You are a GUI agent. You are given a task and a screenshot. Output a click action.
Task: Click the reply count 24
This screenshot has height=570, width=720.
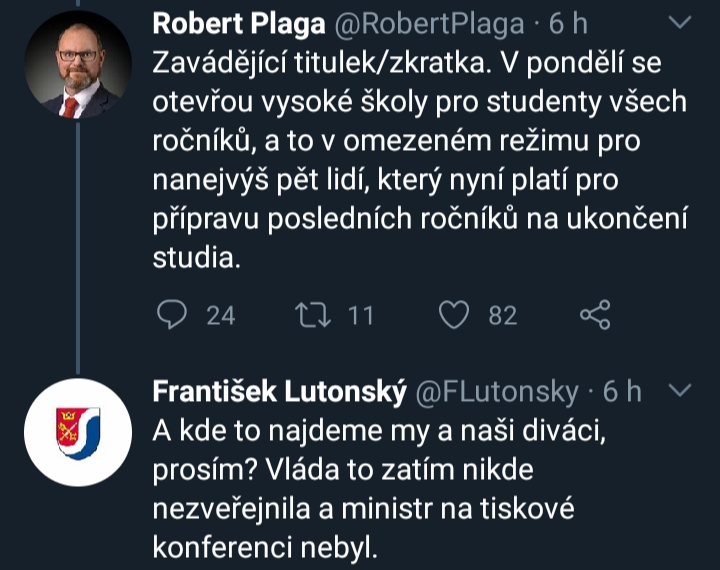(x=220, y=315)
